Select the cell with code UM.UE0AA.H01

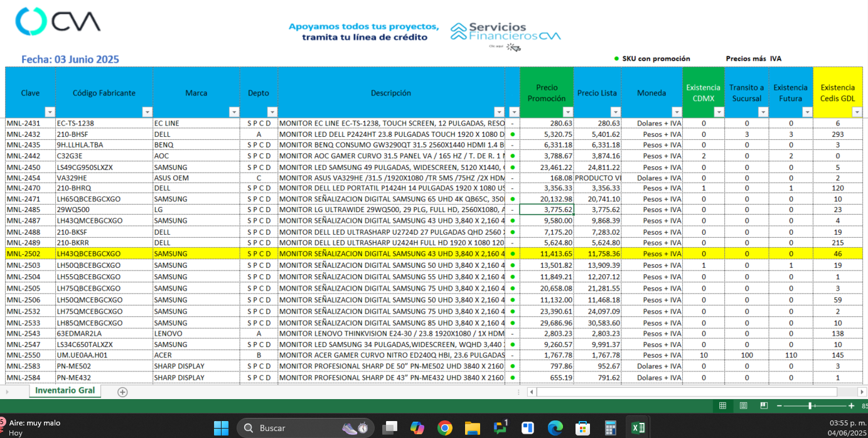[x=104, y=355]
